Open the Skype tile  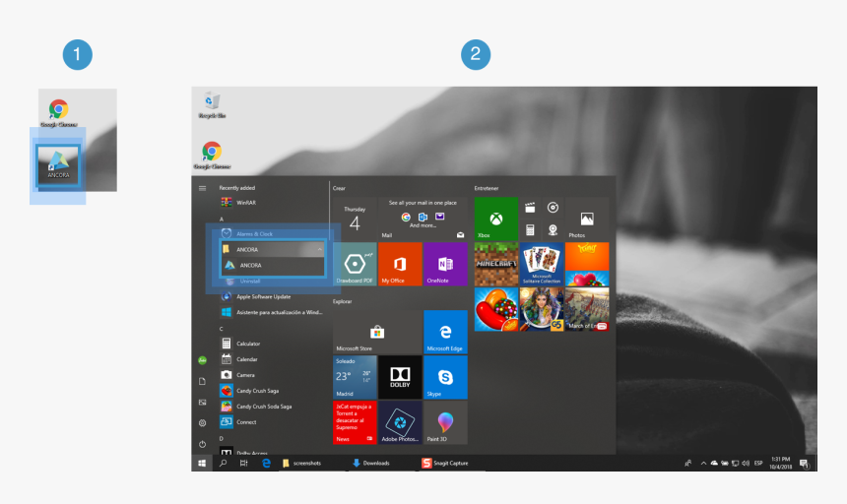[x=445, y=377]
